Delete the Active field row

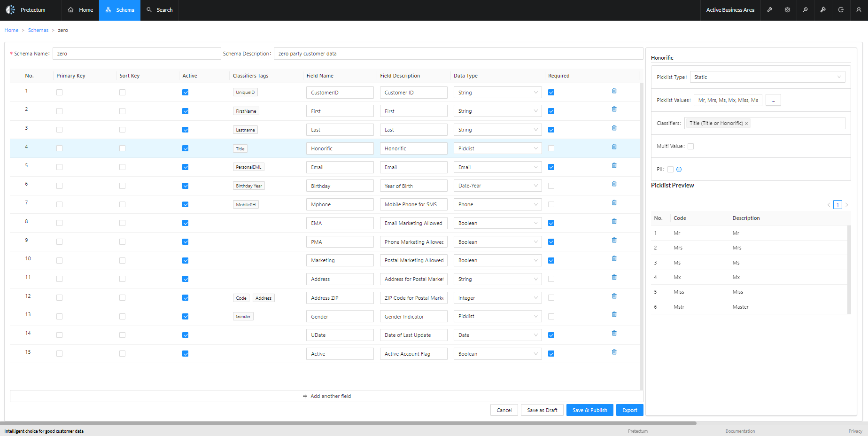614,352
